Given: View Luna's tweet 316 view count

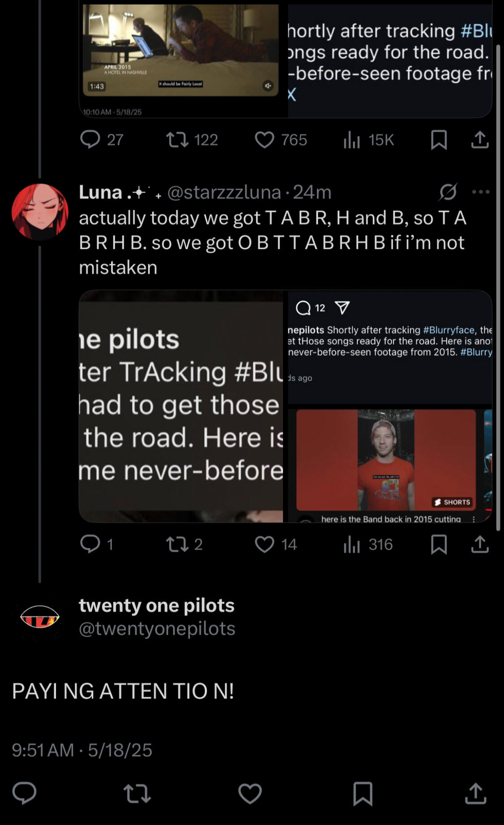Looking at the screenshot, I should 368,544.
